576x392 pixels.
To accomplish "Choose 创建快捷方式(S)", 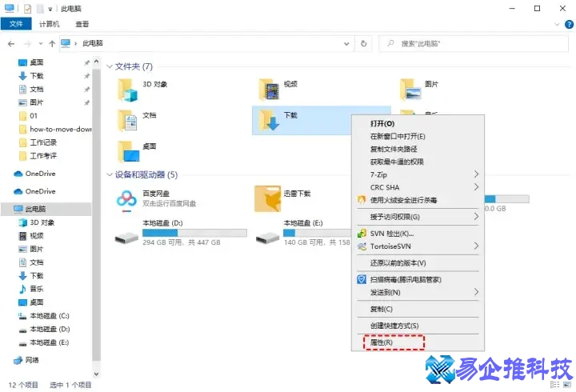I will [394, 326].
